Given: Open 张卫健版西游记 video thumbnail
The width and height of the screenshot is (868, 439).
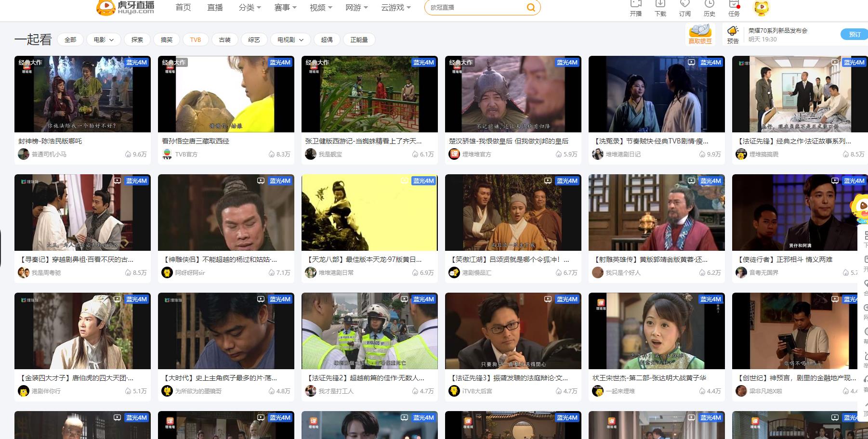Looking at the screenshot, I should tap(369, 94).
